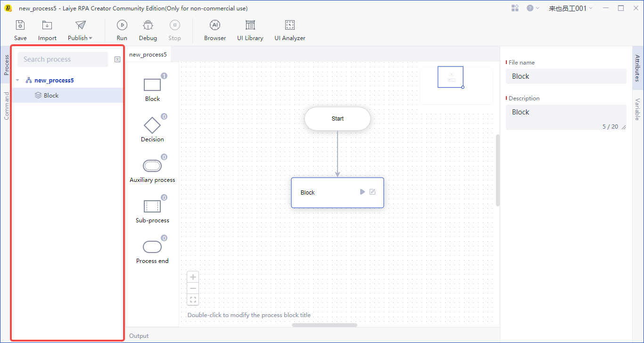Pick the Decision diamond shape
The width and height of the screenshot is (644, 343).
tap(152, 125)
